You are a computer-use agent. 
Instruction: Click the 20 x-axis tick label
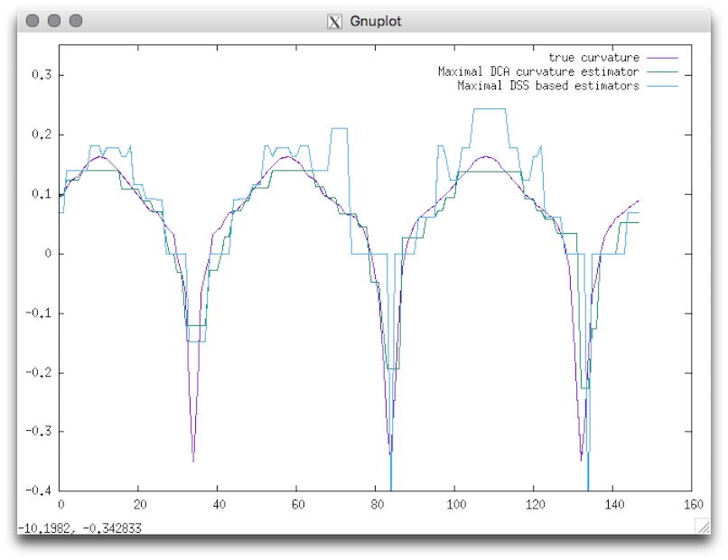139,504
